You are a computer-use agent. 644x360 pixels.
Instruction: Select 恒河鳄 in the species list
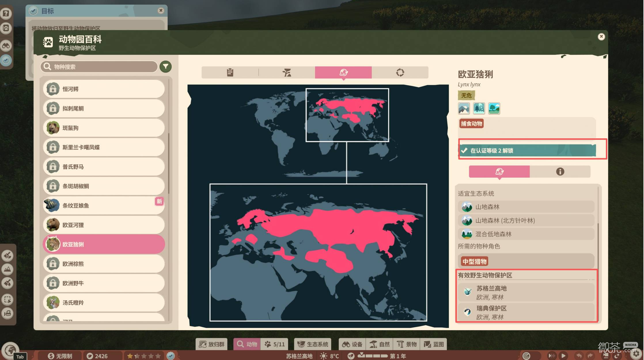(x=104, y=89)
